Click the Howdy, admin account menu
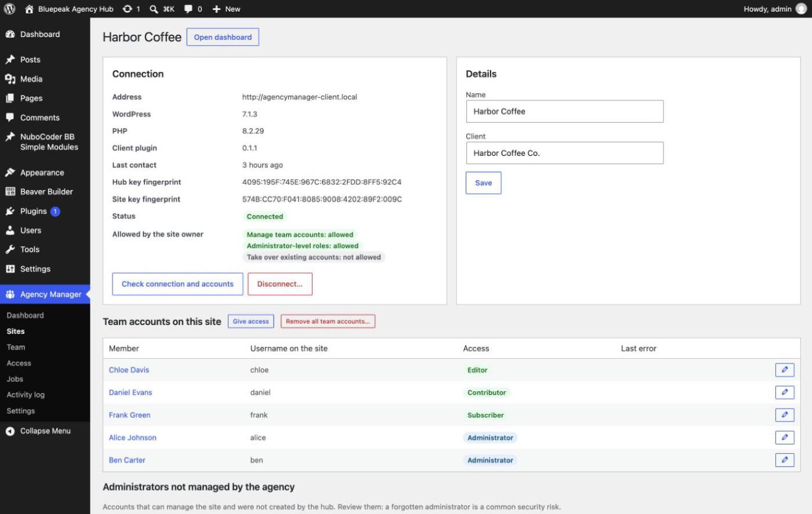The image size is (812, 514). point(775,9)
